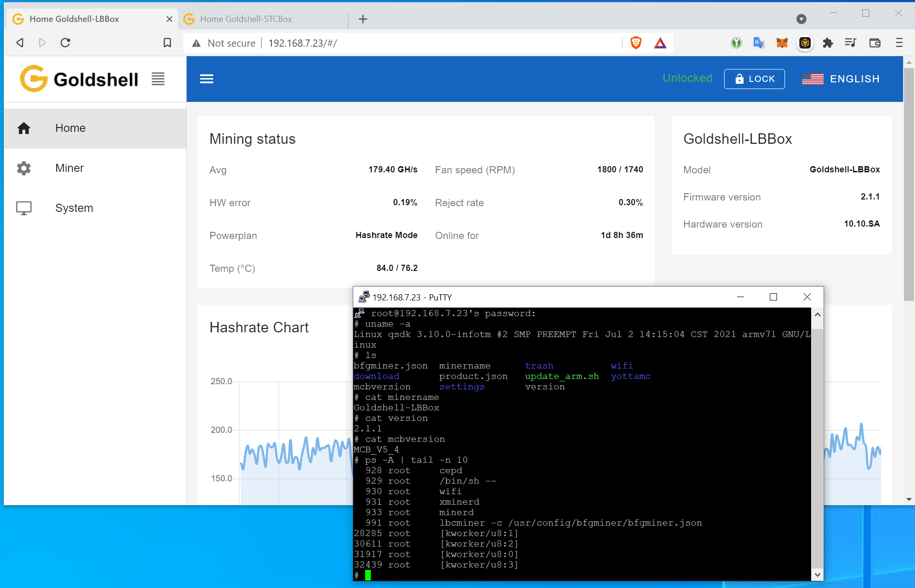The height and width of the screenshot is (588, 915).
Task: Toggle the hamburger menu in blue header
Action: 207,79
